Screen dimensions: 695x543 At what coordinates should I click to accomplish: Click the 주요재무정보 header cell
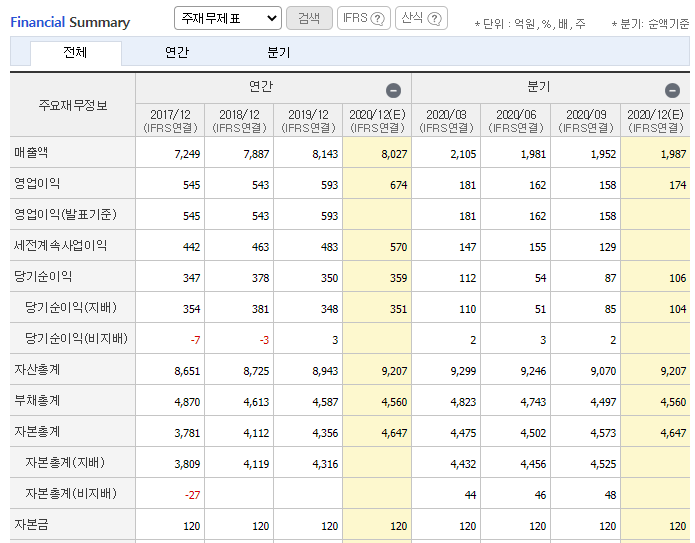[x=73, y=105]
